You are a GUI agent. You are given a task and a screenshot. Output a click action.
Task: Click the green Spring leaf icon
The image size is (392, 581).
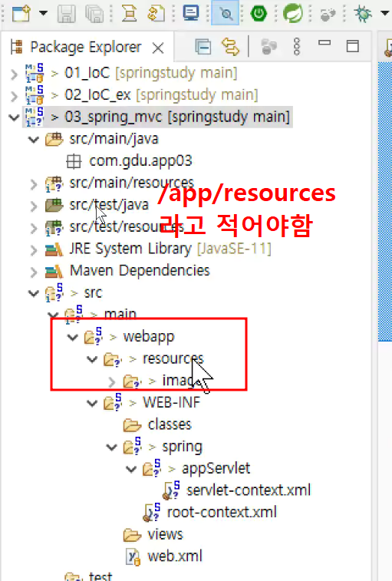(293, 14)
